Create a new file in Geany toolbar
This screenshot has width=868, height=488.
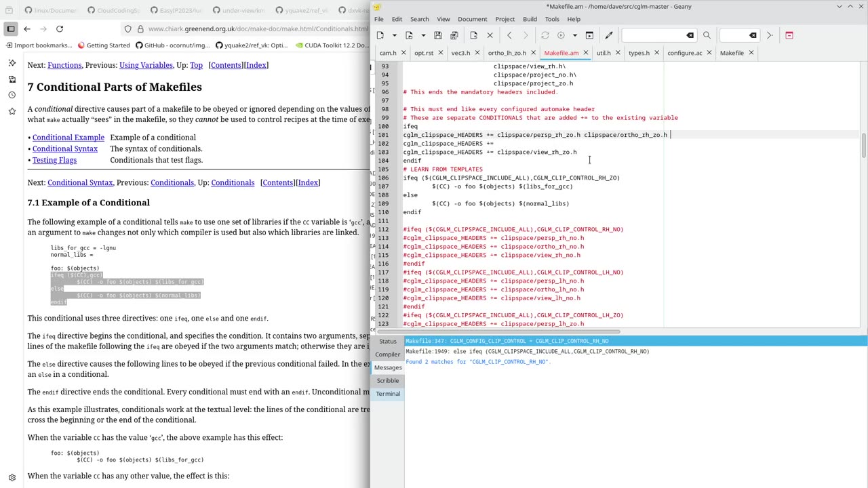(x=380, y=35)
